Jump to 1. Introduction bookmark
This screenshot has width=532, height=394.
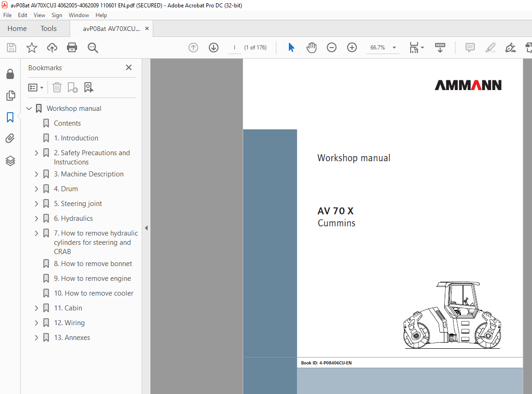(76, 138)
